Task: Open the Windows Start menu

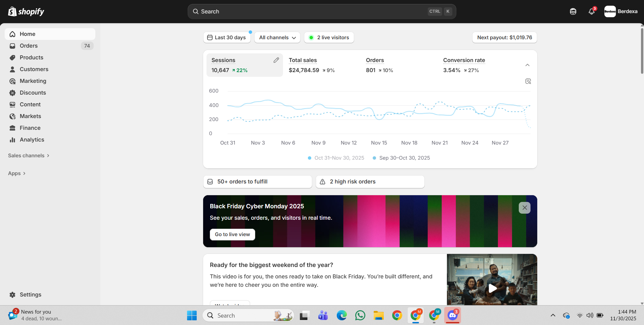Action: (x=192, y=315)
